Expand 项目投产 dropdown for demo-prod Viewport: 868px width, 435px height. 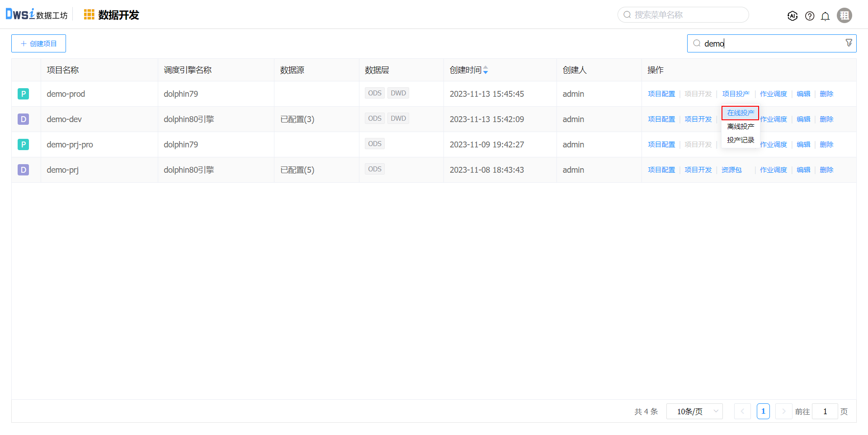point(736,94)
